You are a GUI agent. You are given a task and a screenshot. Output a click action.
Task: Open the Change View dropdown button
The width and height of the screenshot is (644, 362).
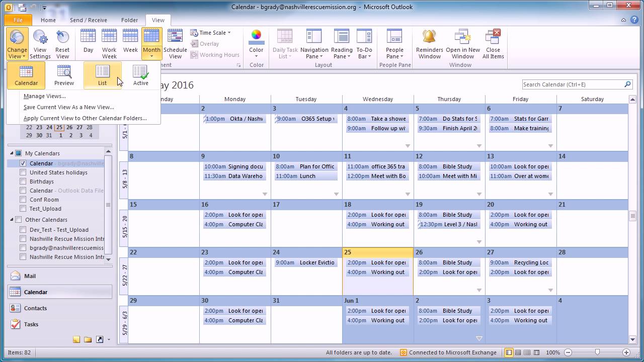17,44
